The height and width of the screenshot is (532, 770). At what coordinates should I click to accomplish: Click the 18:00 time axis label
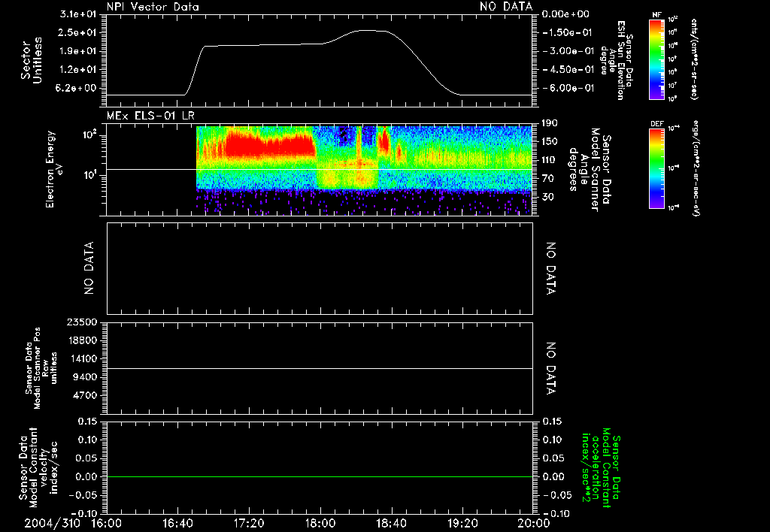(320, 523)
